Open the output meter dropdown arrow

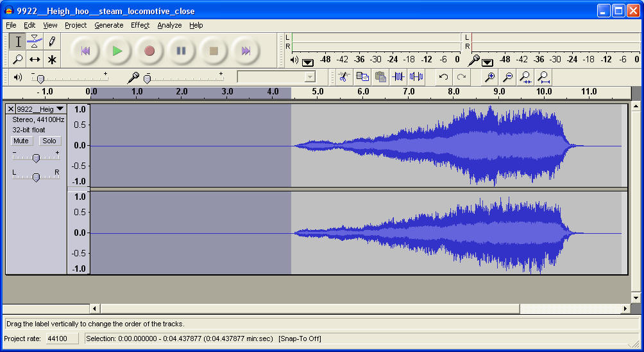click(308, 62)
